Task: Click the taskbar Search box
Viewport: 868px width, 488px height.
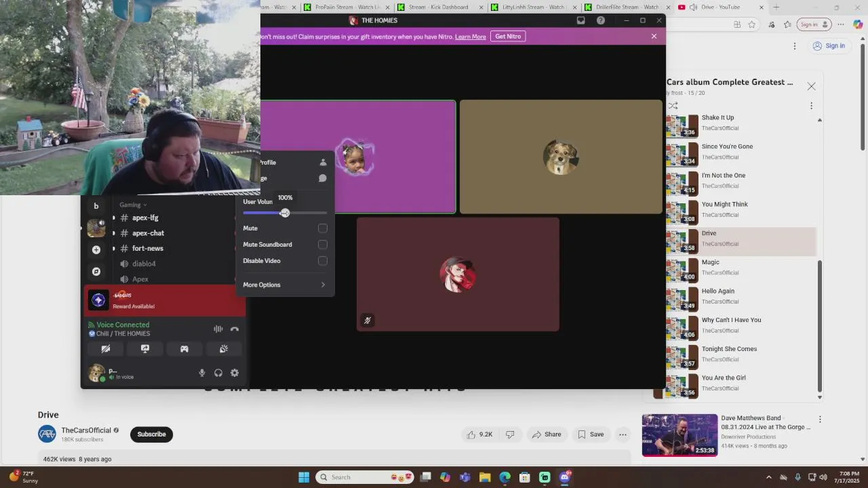Action: click(x=366, y=477)
